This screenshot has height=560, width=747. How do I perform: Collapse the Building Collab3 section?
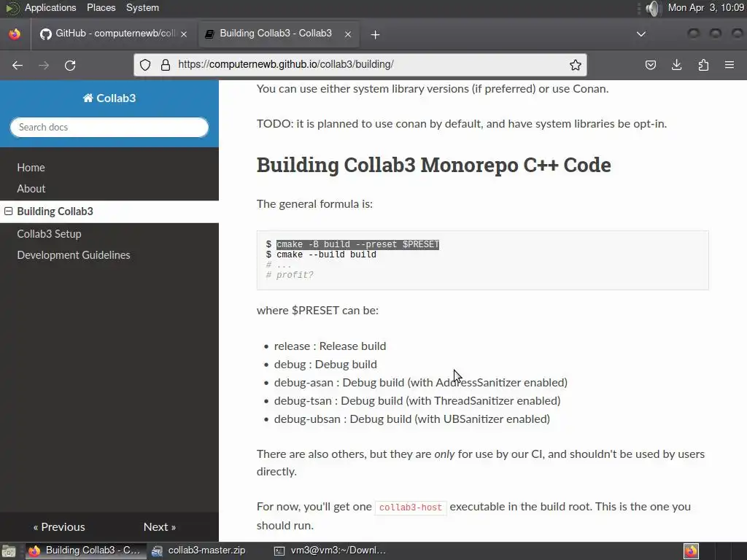(9, 211)
